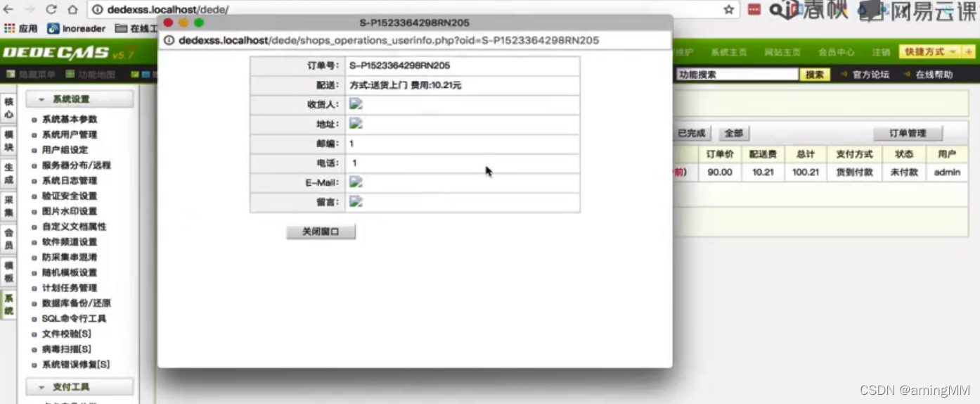Open 随机模板设置 in the sidebar
Image resolution: width=980 pixels, height=404 pixels.
(x=69, y=273)
